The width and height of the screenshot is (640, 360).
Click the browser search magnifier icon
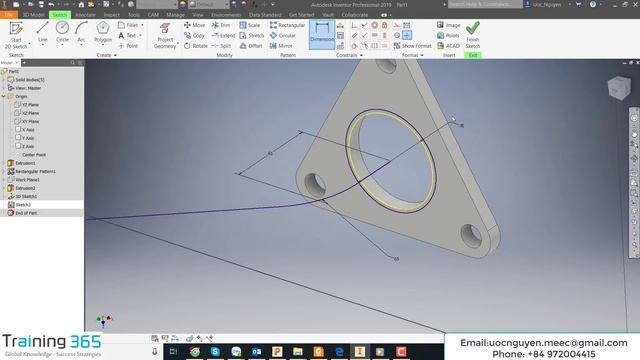tap(73, 63)
